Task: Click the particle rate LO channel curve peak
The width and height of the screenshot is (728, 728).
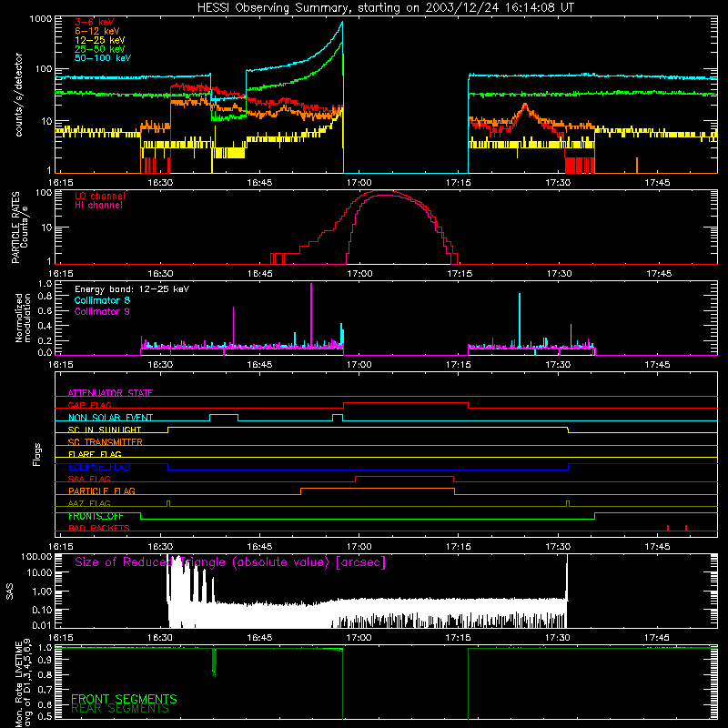Action: (384, 191)
